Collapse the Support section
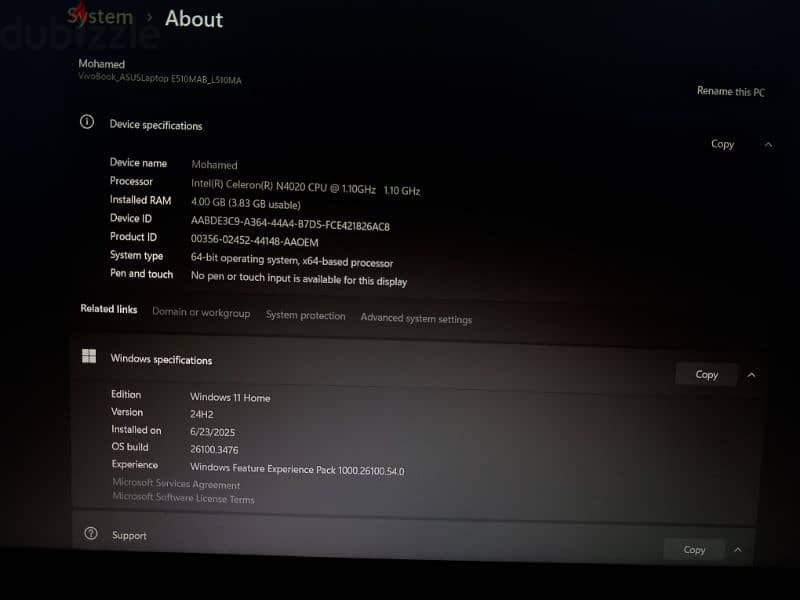 (x=738, y=549)
